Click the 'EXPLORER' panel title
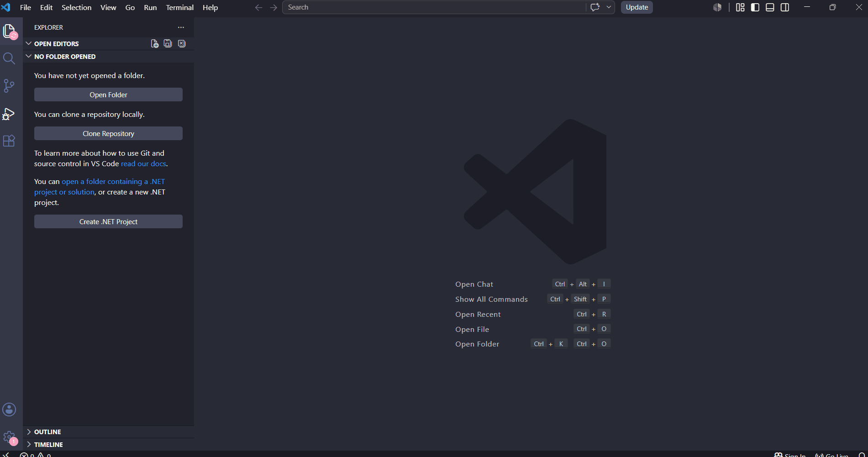 48,27
